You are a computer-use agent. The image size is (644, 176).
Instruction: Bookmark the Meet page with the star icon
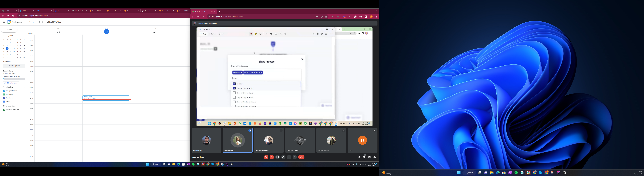326,17
